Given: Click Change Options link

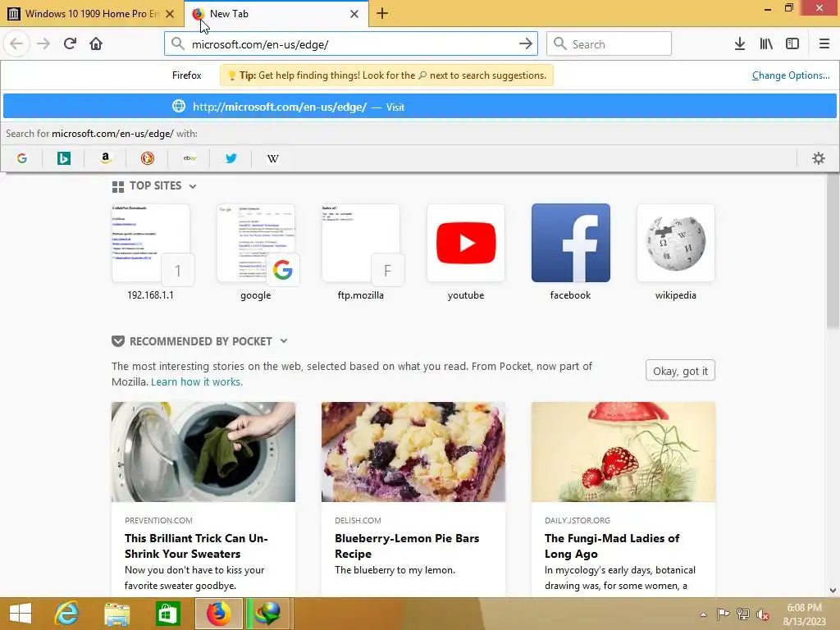Looking at the screenshot, I should point(791,75).
